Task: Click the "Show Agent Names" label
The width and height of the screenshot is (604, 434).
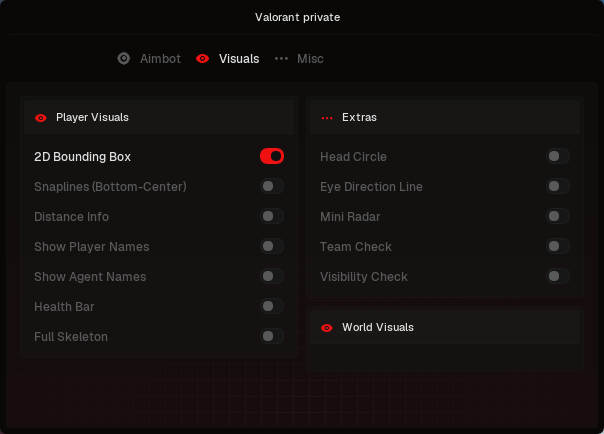Action: coord(90,277)
